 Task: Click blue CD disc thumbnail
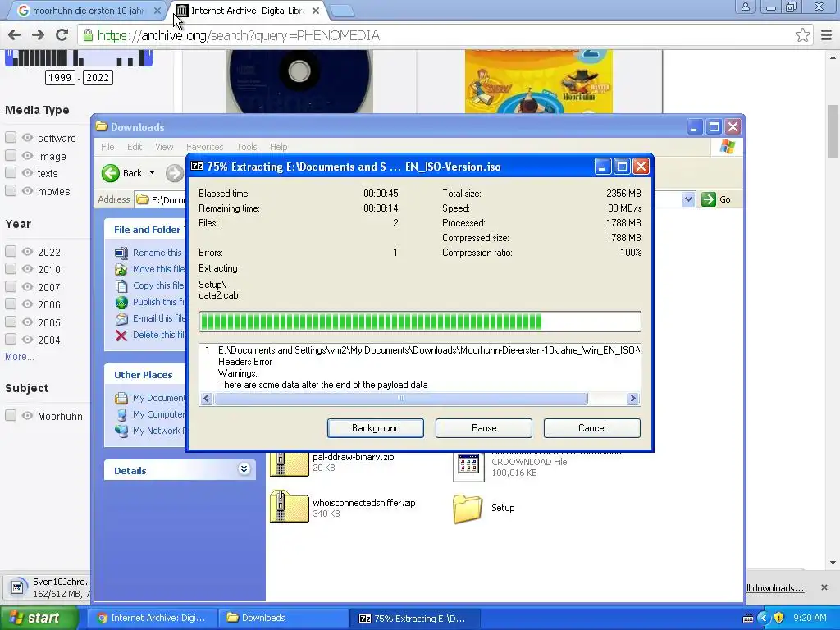(299, 81)
